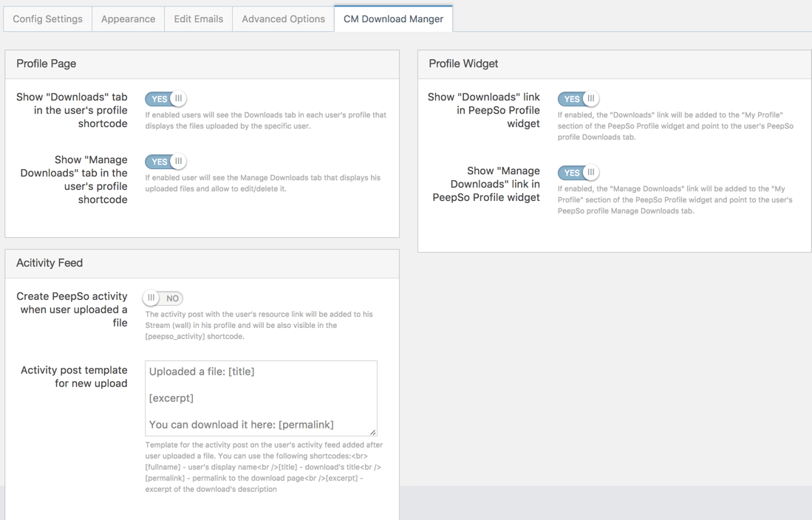This screenshot has width=812, height=520.
Task: Grab the resize handle of the template textarea
Action: 373,432
